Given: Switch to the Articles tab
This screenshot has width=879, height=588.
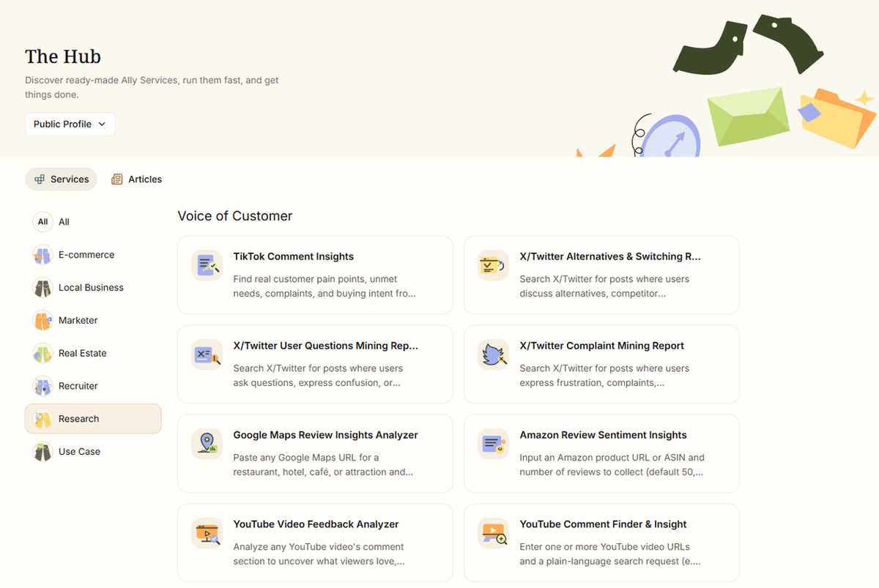Looking at the screenshot, I should [x=136, y=179].
